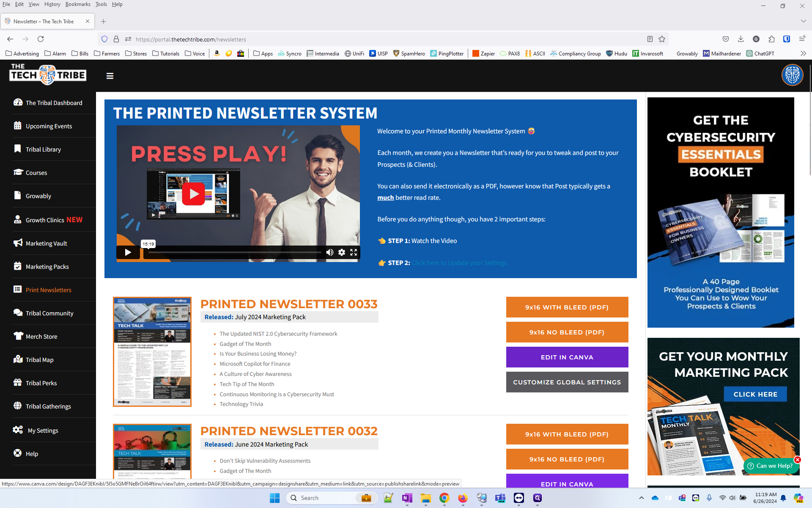Viewport: 812px width, 508px height.
Task: Open the Windows Start button
Action: tap(274, 498)
